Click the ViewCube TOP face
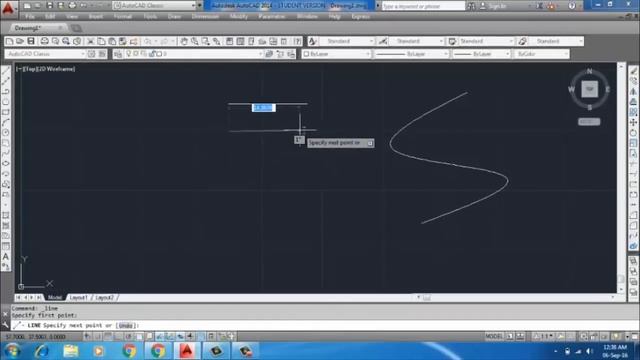The width and height of the screenshot is (640, 360). (589, 89)
